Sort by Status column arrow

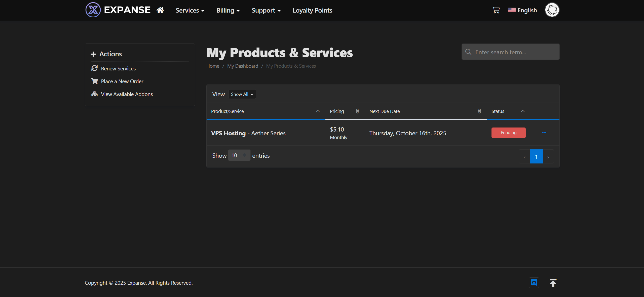[x=523, y=111]
